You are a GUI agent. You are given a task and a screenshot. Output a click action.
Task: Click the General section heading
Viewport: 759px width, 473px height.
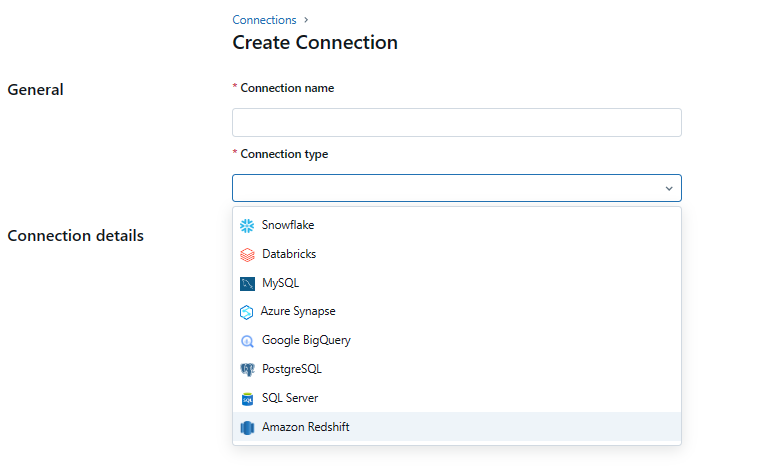(35, 90)
